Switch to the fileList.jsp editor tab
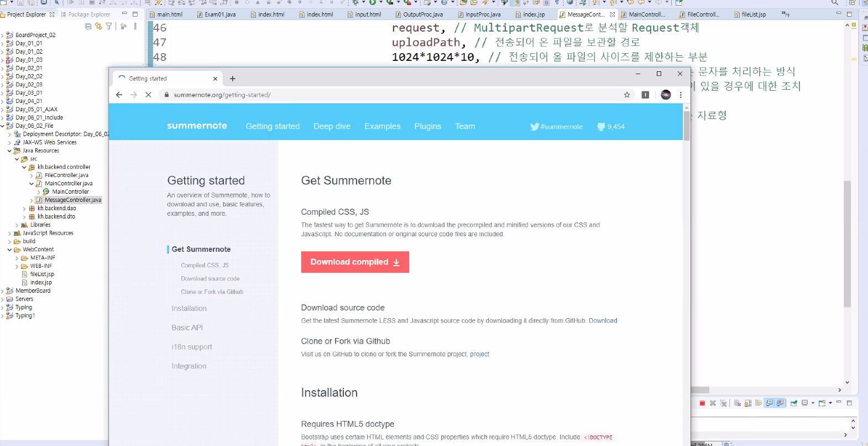The width and height of the screenshot is (868, 446). click(x=750, y=14)
